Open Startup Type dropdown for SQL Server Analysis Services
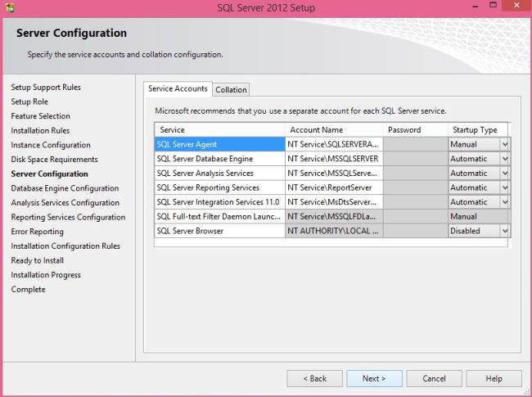The image size is (532, 397). click(505, 173)
